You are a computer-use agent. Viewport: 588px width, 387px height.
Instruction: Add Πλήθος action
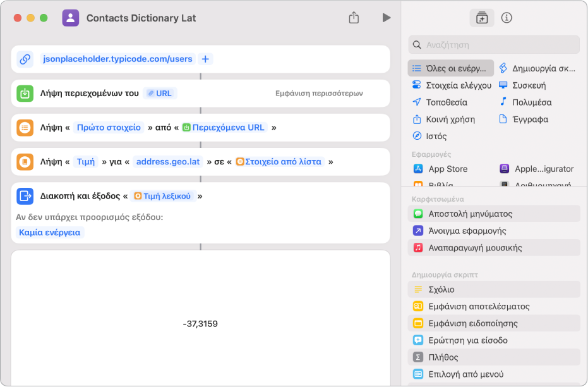(x=494, y=357)
